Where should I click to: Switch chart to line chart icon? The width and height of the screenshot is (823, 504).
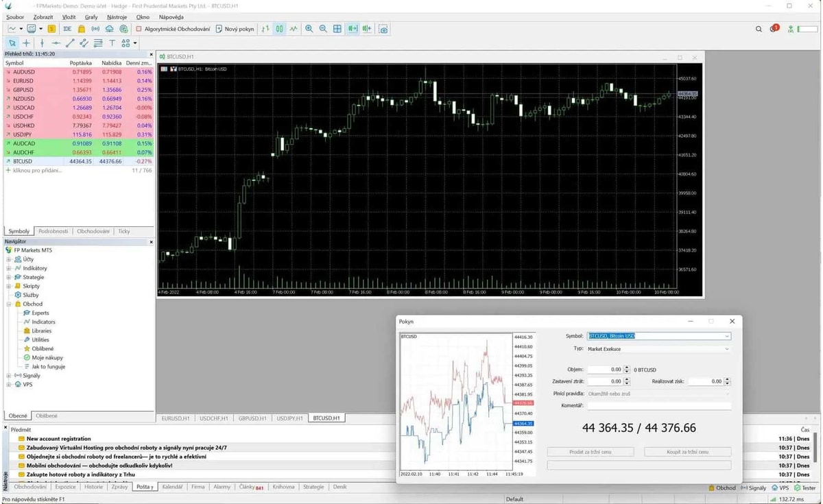click(294, 29)
